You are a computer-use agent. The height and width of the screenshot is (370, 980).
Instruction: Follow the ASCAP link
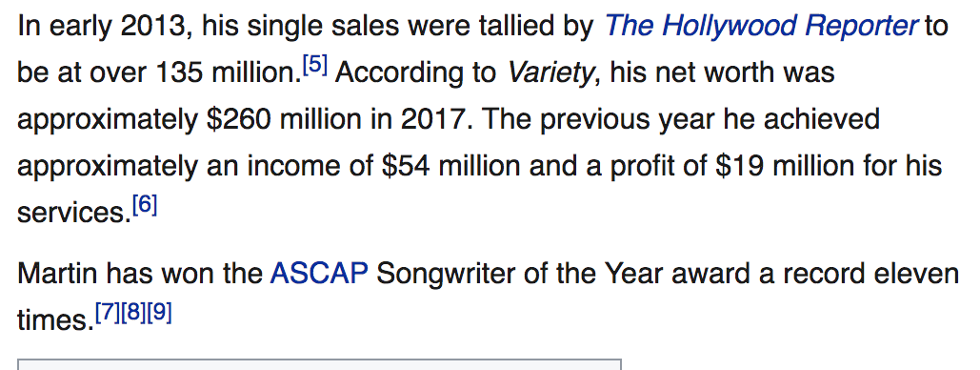point(319,274)
